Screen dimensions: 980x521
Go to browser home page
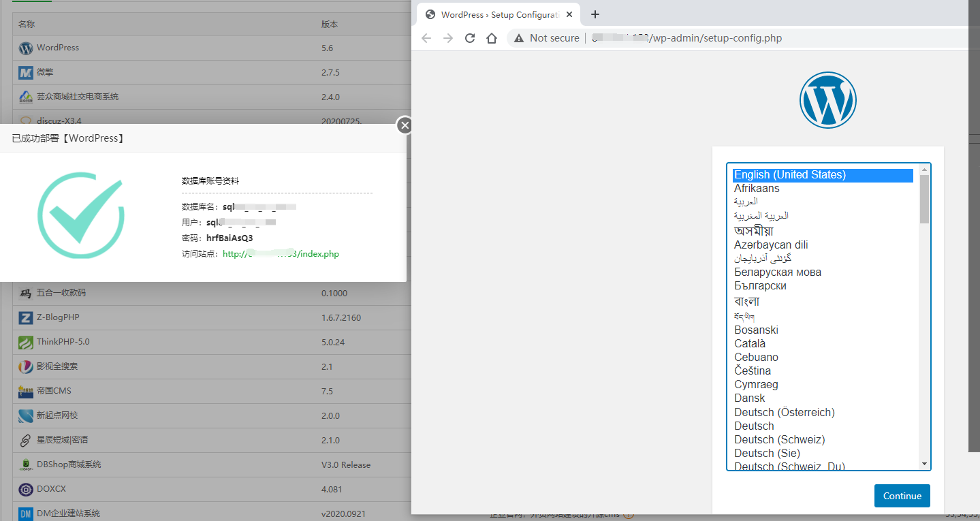coord(492,38)
